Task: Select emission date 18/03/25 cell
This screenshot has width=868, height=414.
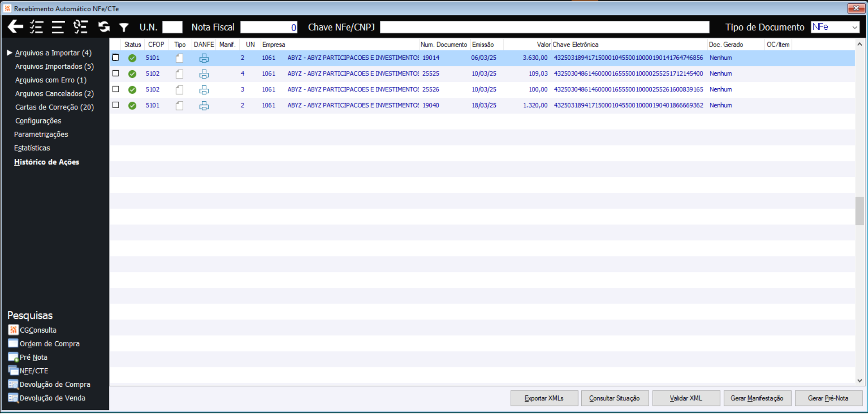Action: click(484, 105)
